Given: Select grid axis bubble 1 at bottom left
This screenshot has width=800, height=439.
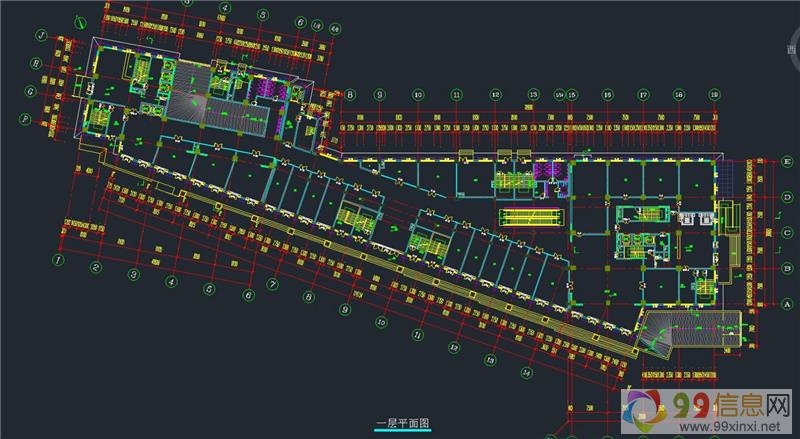Looking at the screenshot, I should [60, 259].
